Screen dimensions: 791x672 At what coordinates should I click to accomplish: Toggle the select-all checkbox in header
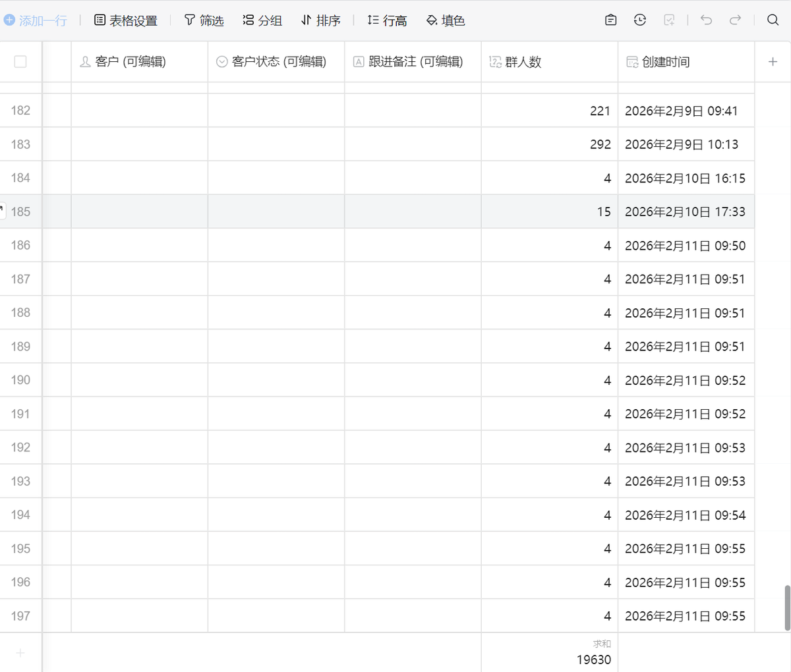(20, 62)
